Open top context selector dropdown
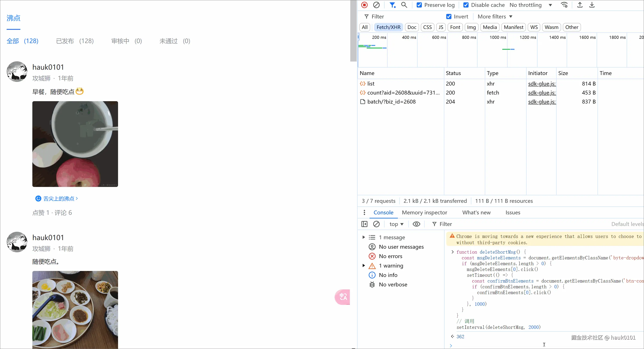 pos(396,224)
